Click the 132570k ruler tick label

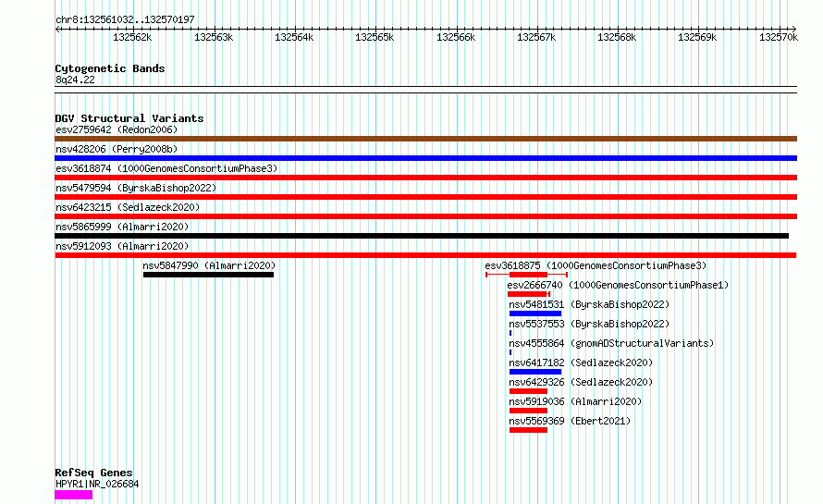(x=779, y=37)
